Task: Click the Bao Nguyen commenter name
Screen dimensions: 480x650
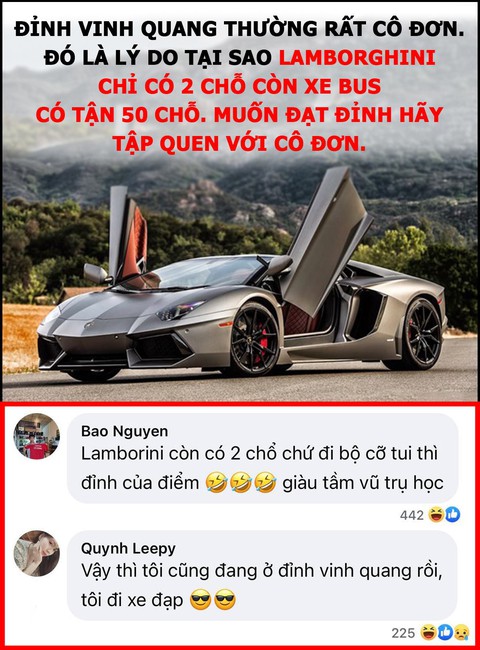Action: [124, 431]
